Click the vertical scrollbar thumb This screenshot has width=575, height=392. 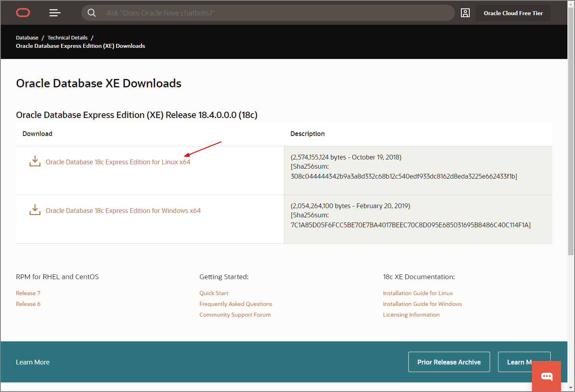[571, 131]
